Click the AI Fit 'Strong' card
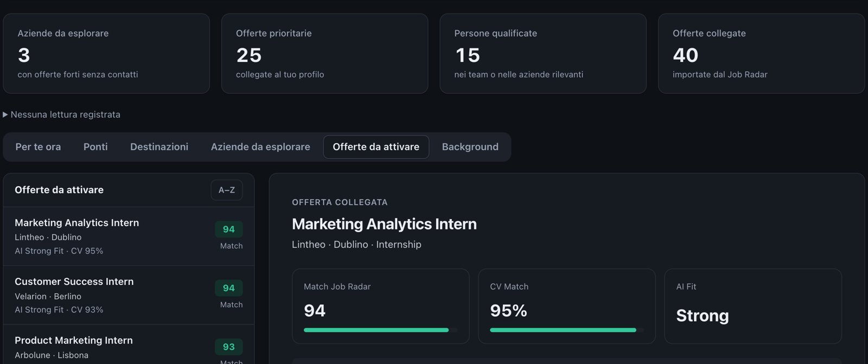The image size is (868, 364). pos(753,306)
